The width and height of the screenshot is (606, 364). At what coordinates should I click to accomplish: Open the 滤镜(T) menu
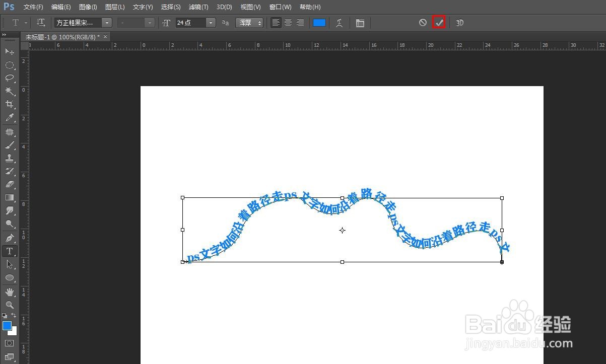click(x=198, y=7)
